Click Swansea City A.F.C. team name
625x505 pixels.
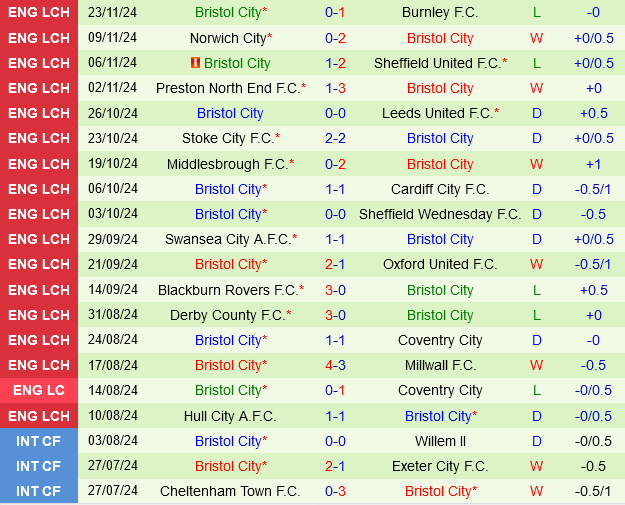coord(228,239)
